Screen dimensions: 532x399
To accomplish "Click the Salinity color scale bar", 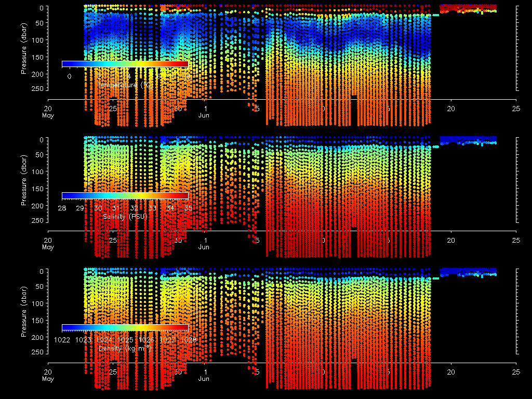I will click(x=125, y=195).
